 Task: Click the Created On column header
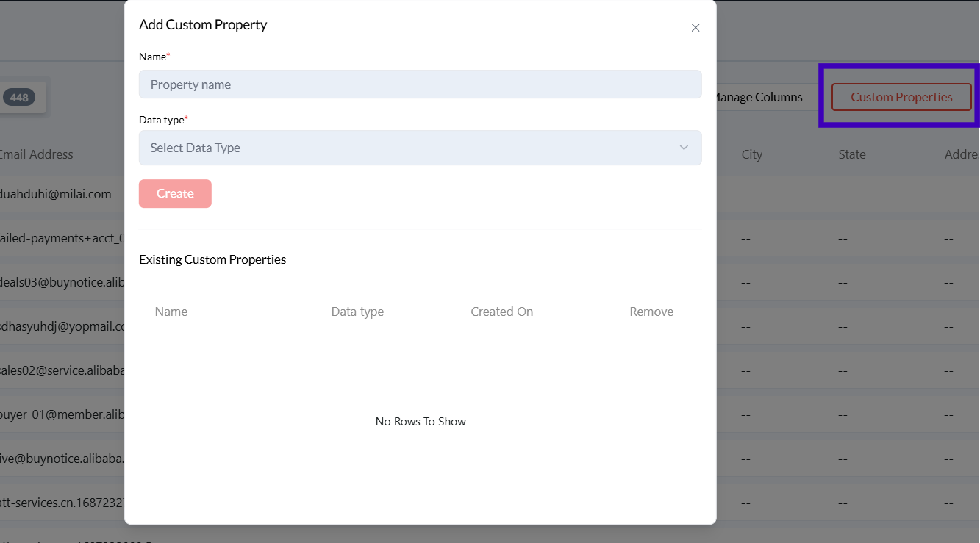point(501,312)
